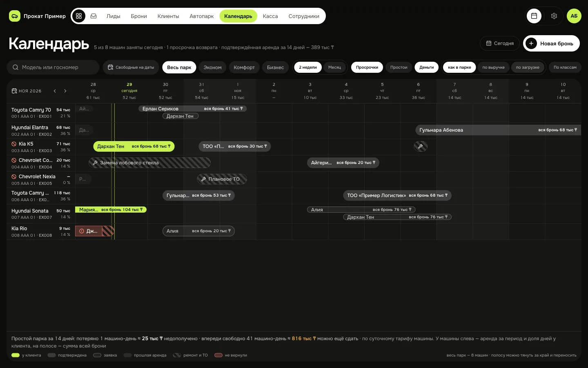Screen dimensions: 588x368
Task: Open the Сотрудники tab
Action: pos(304,16)
